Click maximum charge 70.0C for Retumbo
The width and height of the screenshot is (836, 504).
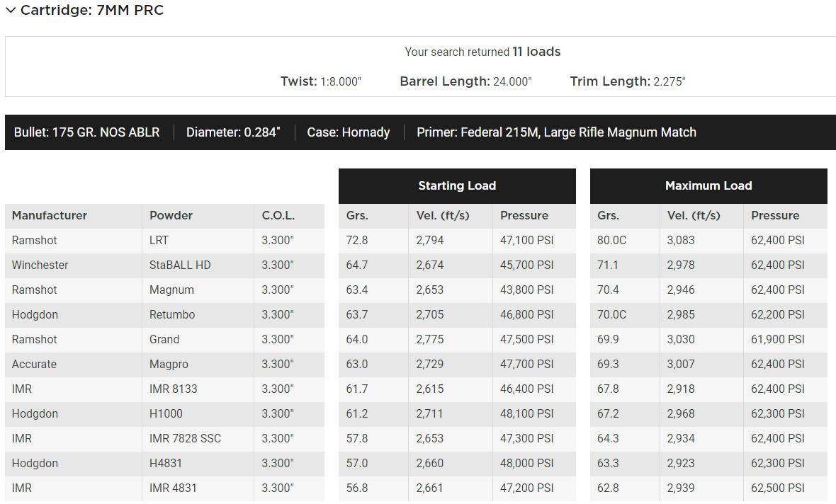pyautogui.click(x=611, y=315)
